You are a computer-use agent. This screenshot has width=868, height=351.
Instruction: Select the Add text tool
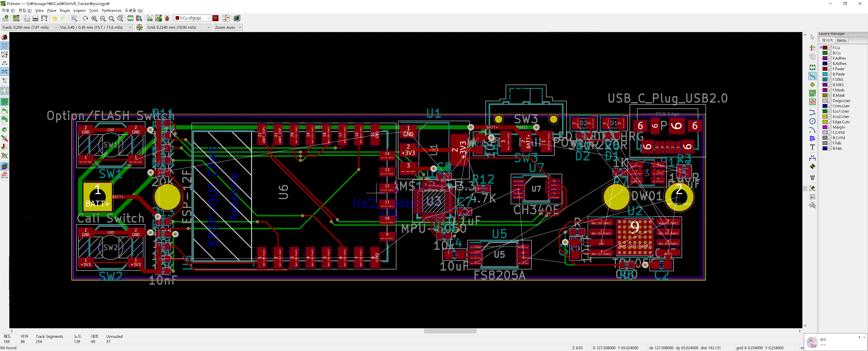coord(812,147)
